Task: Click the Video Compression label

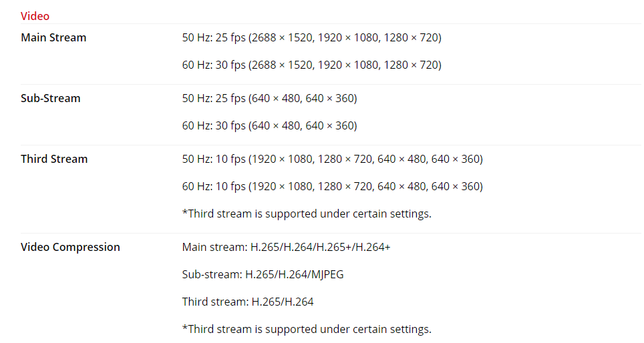Action: (x=70, y=247)
